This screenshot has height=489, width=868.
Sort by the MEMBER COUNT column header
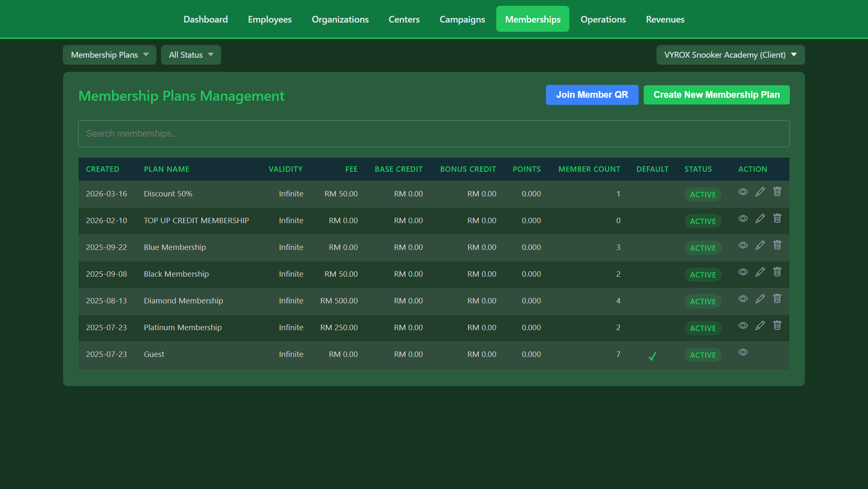589,169
